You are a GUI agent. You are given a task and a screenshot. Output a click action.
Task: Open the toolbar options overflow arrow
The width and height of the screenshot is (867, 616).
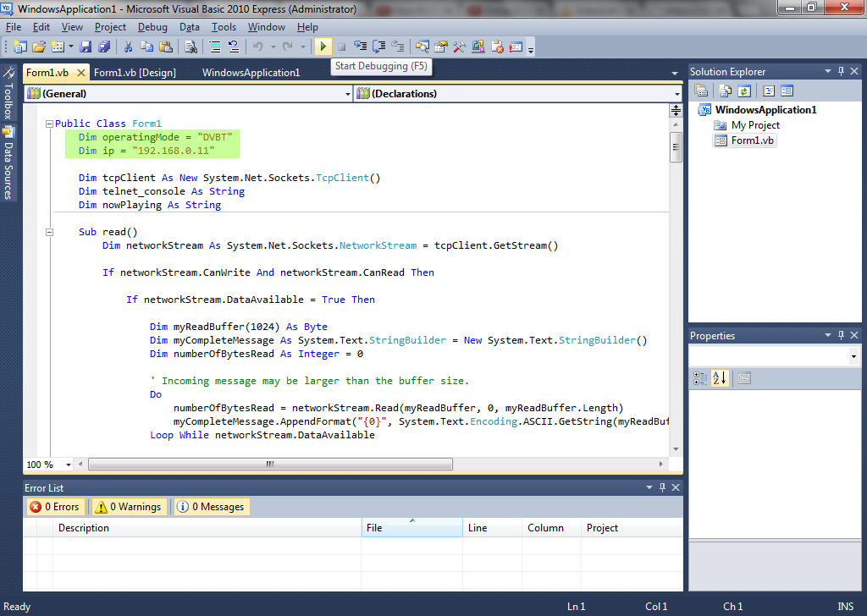pyautogui.click(x=531, y=49)
